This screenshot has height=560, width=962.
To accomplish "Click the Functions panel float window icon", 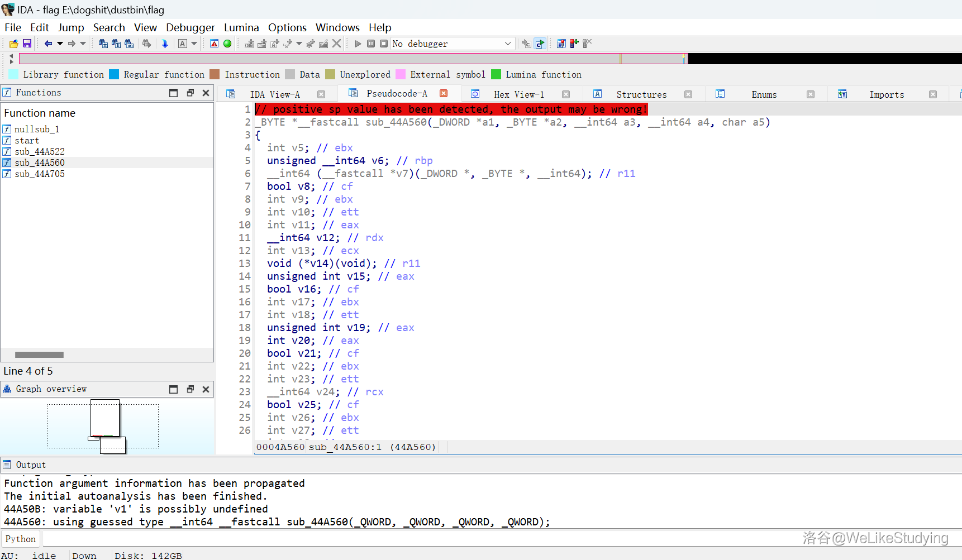I will [x=190, y=93].
